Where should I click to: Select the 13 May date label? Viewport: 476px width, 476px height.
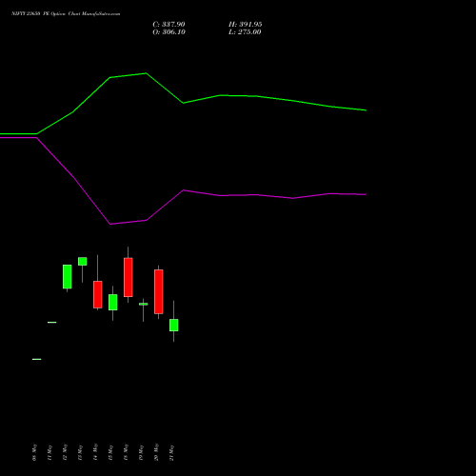click(80, 452)
